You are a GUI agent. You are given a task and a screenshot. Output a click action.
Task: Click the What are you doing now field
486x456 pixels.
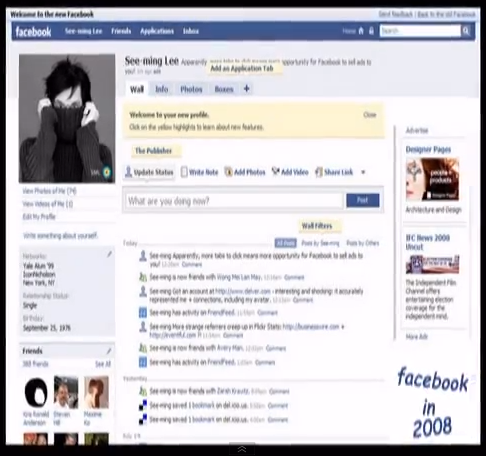coord(234,201)
